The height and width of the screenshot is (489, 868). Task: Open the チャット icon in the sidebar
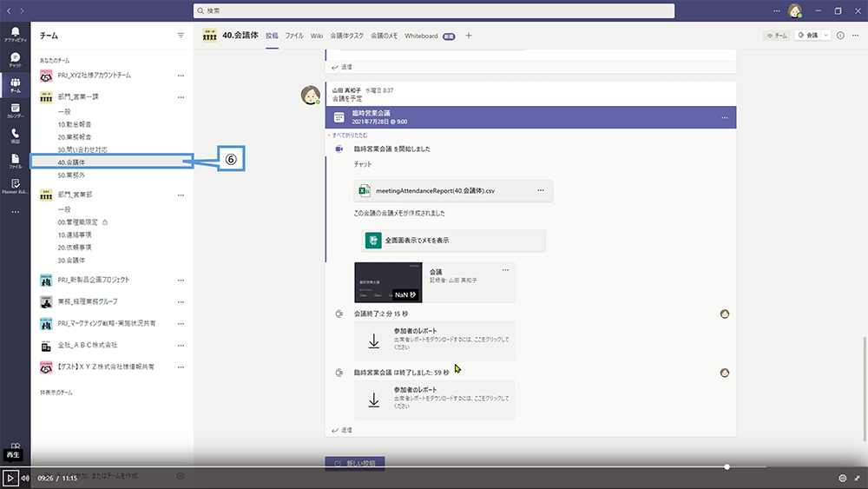pos(15,59)
